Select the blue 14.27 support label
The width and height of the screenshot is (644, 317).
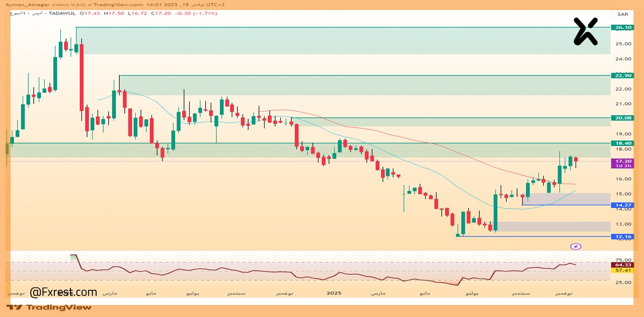(621, 205)
